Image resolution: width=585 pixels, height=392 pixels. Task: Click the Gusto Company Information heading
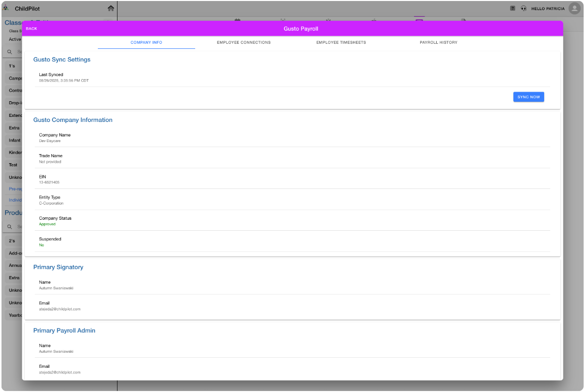73,120
